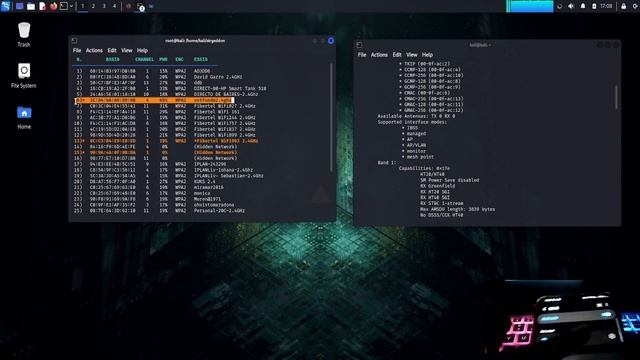Open File menu in left terminal

coord(77,50)
